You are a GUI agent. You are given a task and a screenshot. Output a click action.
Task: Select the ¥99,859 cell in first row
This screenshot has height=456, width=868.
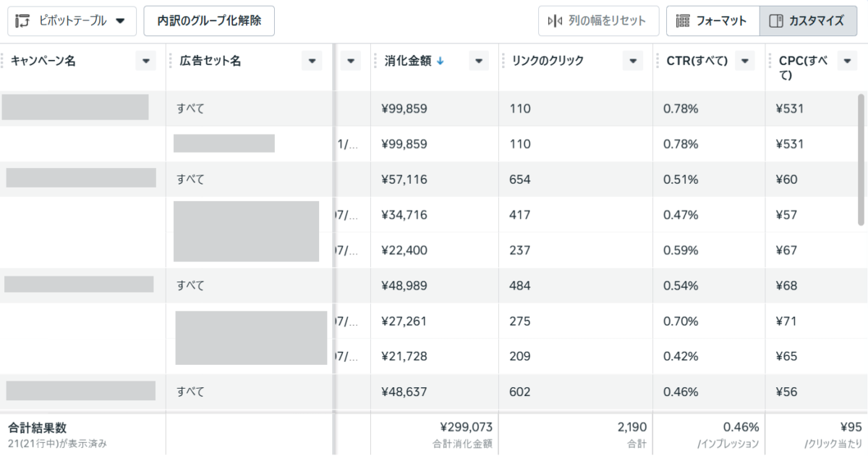coord(404,109)
